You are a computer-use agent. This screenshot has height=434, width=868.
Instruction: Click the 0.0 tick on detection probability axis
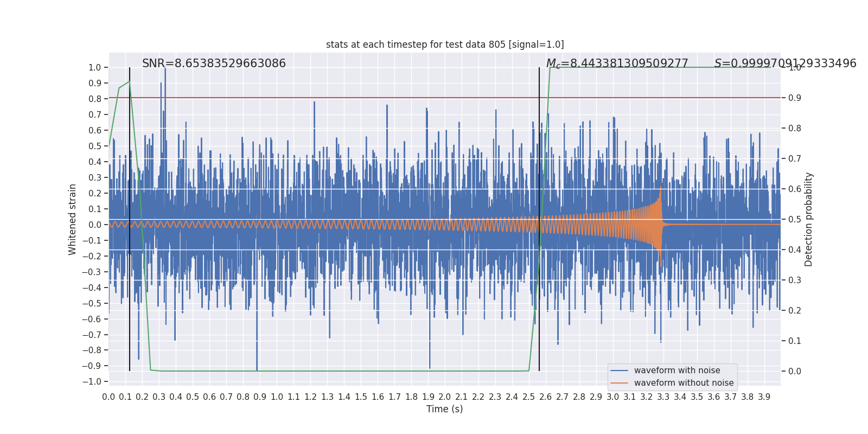pos(795,371)
